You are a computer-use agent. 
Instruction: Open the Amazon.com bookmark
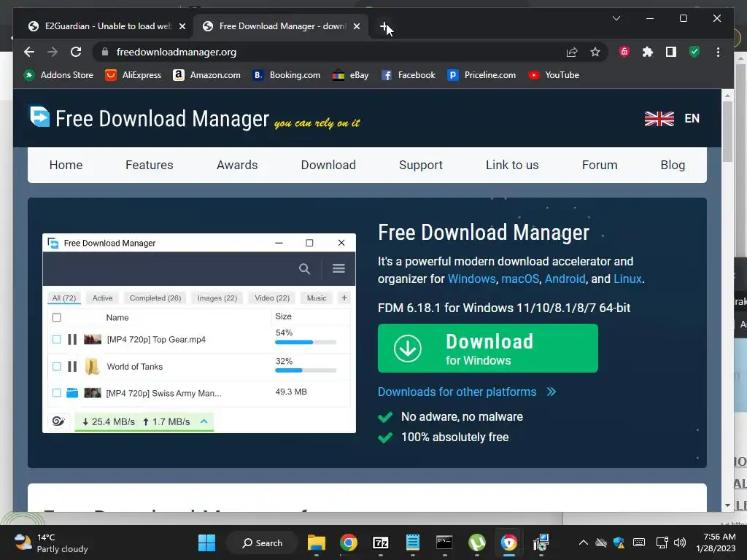[x=206, y=75]
